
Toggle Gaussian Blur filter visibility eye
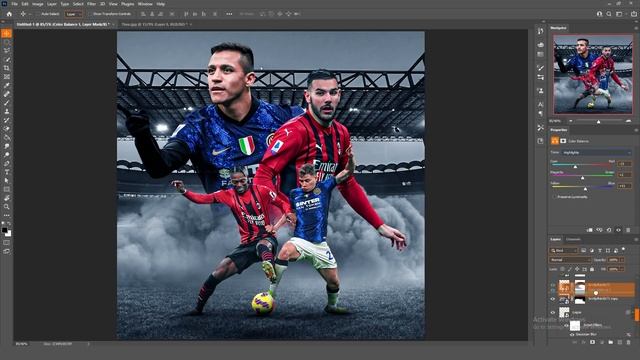[x=572, y=334]
